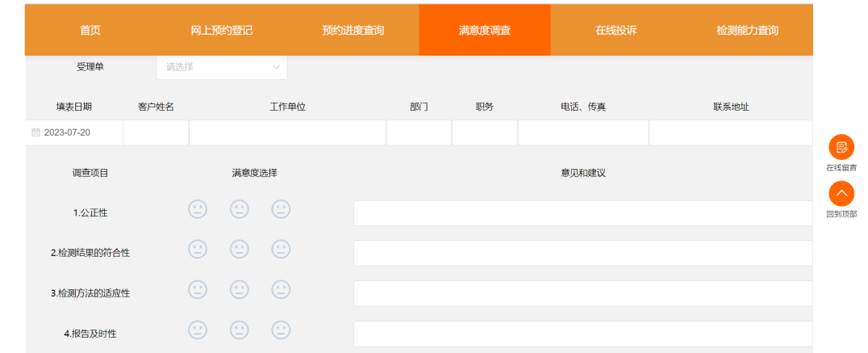The height and width of the screenshot is (353, 868).
Task: Click the calendar icon beside 2023-07-20
Action: (35, 132)
